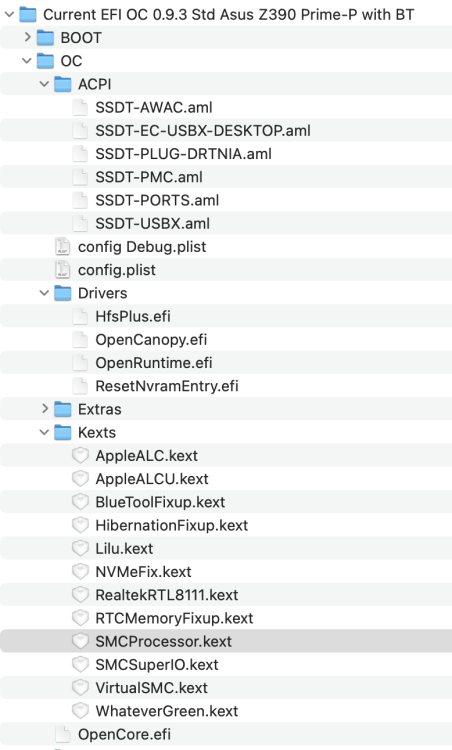This screenshot has width=452, height=750.
Task: Select the NVMeFix.kext name
Action: coord(143,572)
